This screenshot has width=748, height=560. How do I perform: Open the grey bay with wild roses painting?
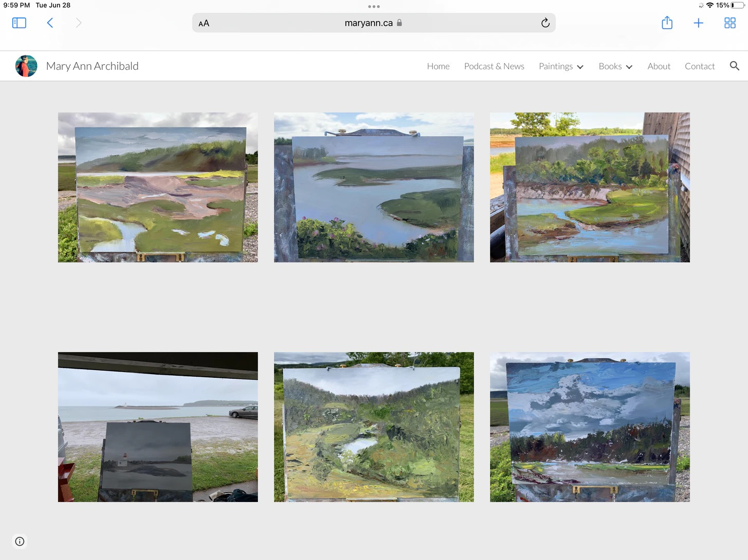click(374, 187)
